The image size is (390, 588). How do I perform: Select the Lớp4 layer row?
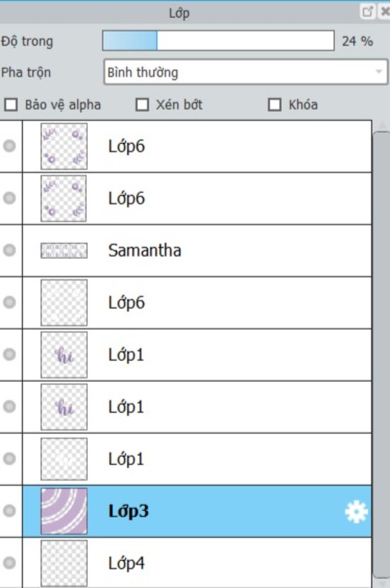click(197, 563)
